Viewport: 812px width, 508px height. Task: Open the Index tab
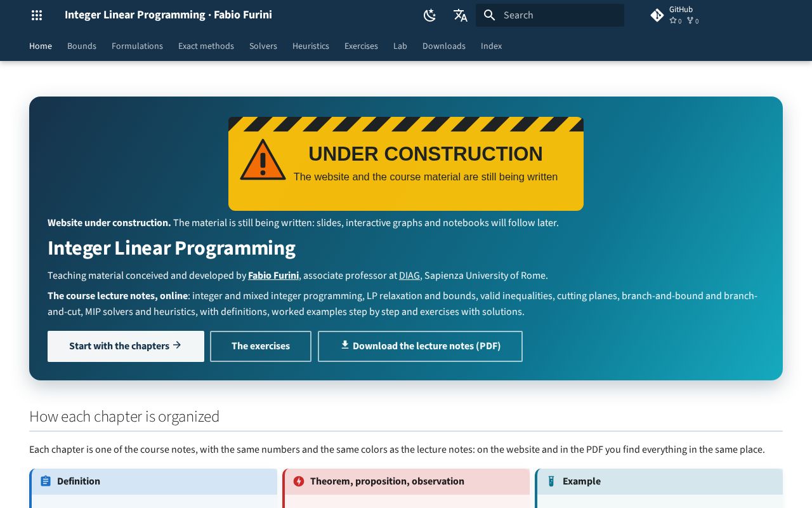[491, 46]
